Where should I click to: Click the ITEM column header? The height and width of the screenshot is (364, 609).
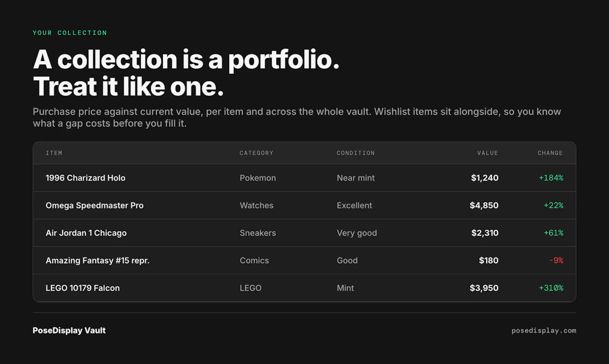(x=54, y=153)
